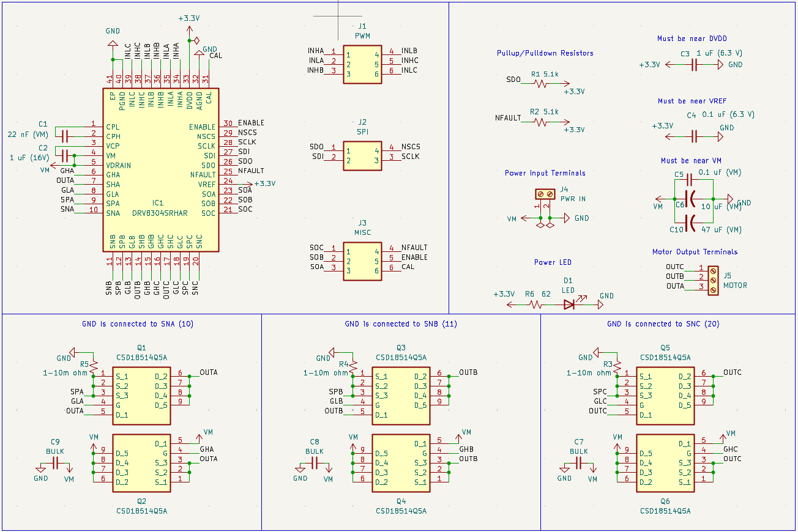This screenshot has width=798, height=532.
Task: Select the J4 PWR IN terminal symbol
Action: click(544, 194)
